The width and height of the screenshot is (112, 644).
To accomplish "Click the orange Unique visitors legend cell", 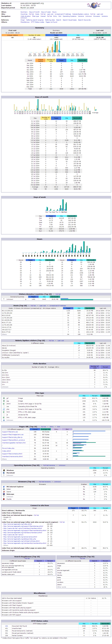I will pyautogui.click(x=12, y=35).
